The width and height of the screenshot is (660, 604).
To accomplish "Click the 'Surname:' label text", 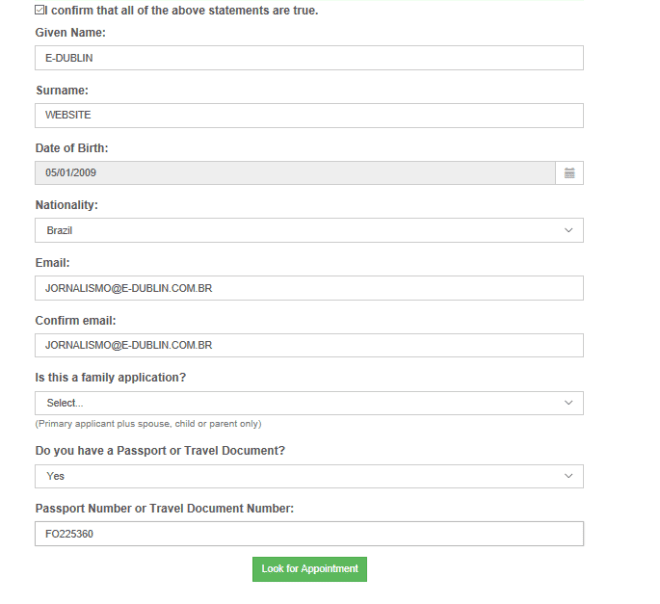I will click(62, 90).
